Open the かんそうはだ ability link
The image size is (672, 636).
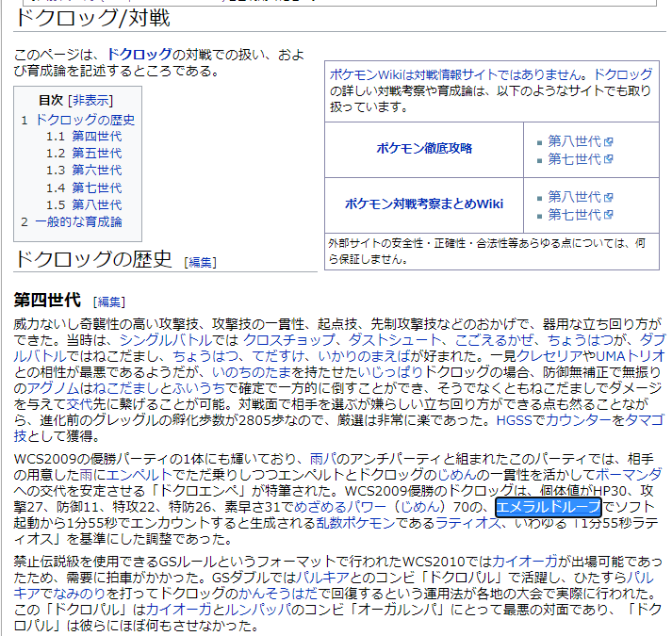click(x=278, y=594)
